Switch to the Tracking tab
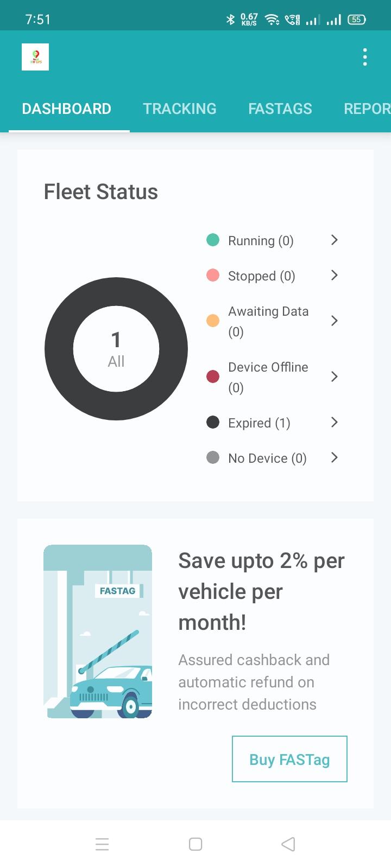This screenshot has height=868, width=391. (180, 108)
